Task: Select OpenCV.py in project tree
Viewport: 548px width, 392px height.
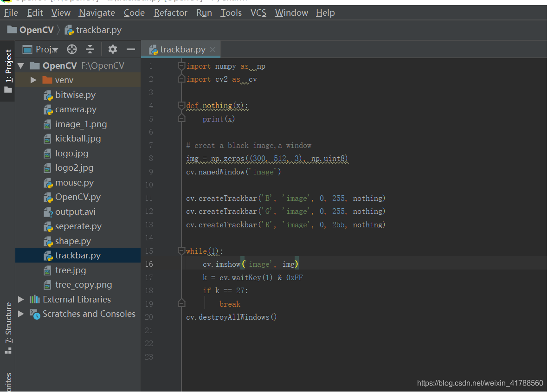Action: pyautogui.click(x=77, y=197)
